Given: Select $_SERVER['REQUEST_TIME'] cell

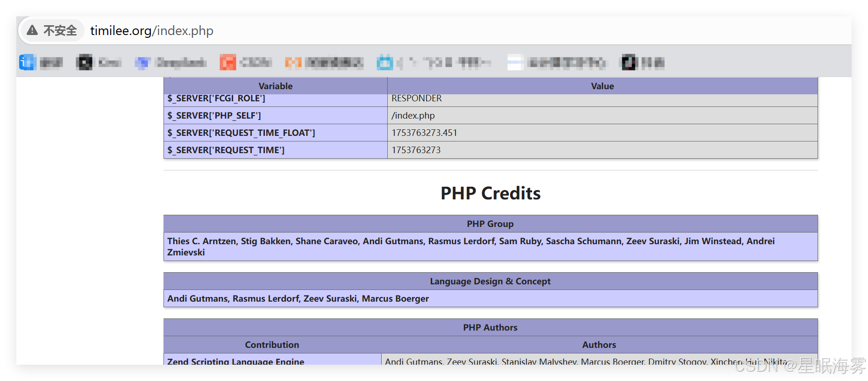Looking at the screenshot, I should [x=276, y=150].
